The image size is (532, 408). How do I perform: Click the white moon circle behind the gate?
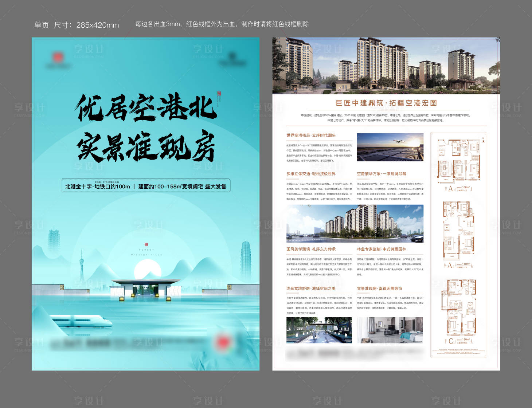(147, 272)
